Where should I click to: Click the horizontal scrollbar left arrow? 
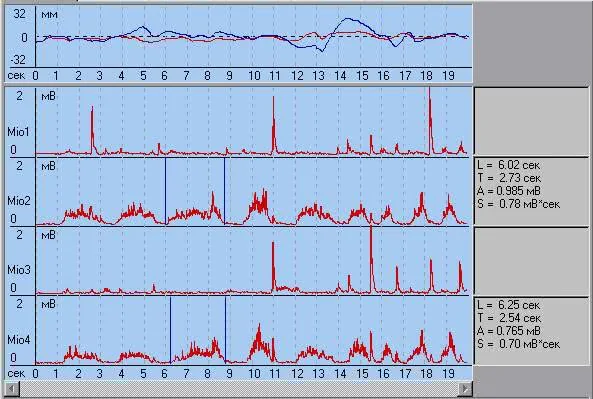12,388
